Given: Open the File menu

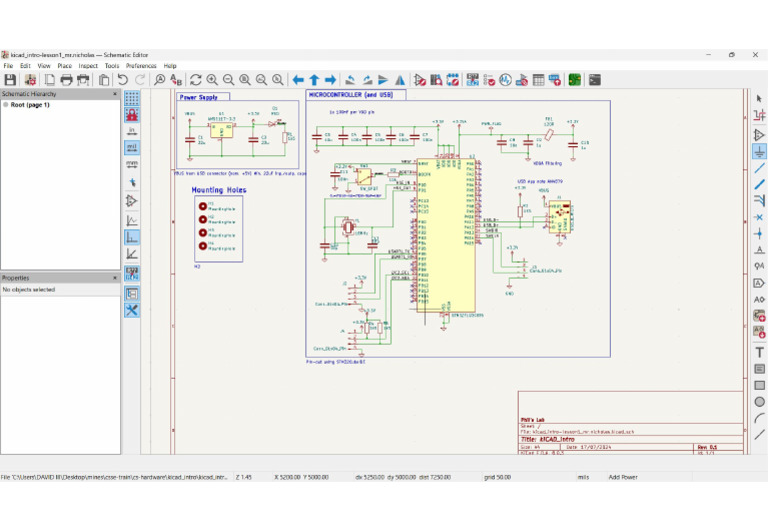Looking at the screenshot, I should [x=8, y=66].
